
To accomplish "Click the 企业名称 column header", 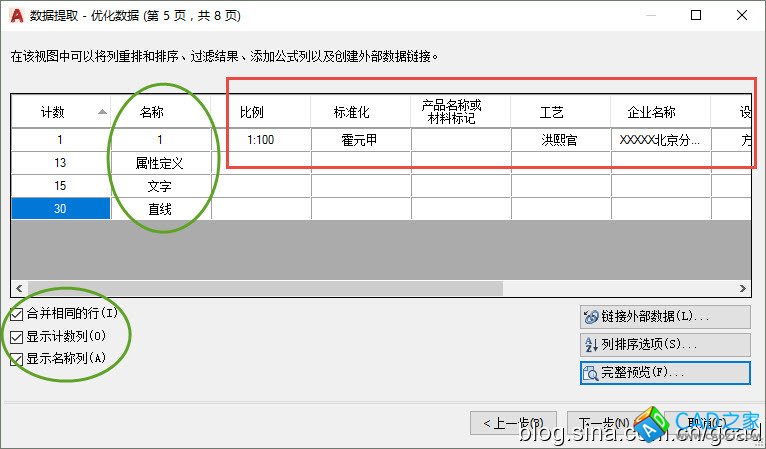I will [x=651, y=112].
